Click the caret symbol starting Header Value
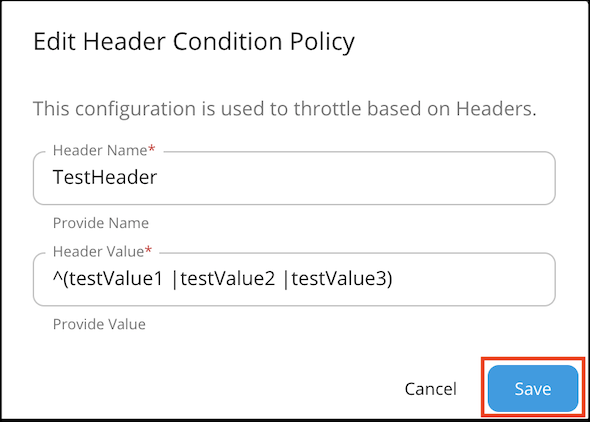The image size is (590, 422). (57, 276)
